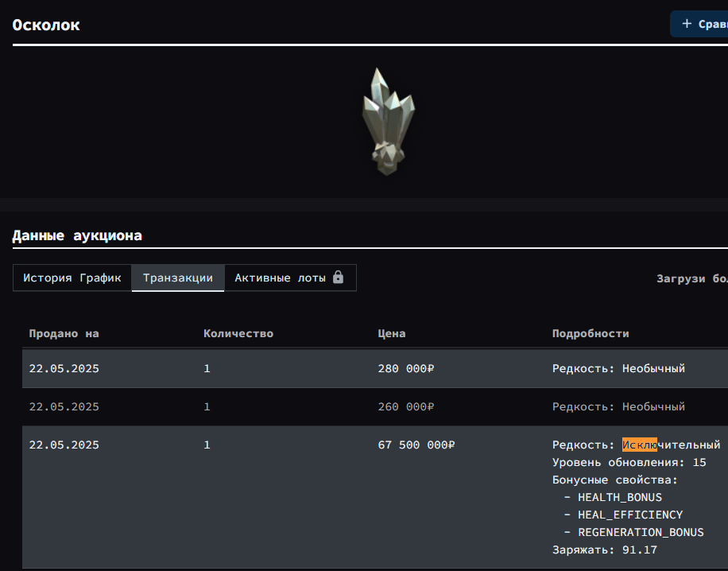728x571 pixels.
Task: Click the lock icon beside Активные лоты
Action: coord(338,277)
